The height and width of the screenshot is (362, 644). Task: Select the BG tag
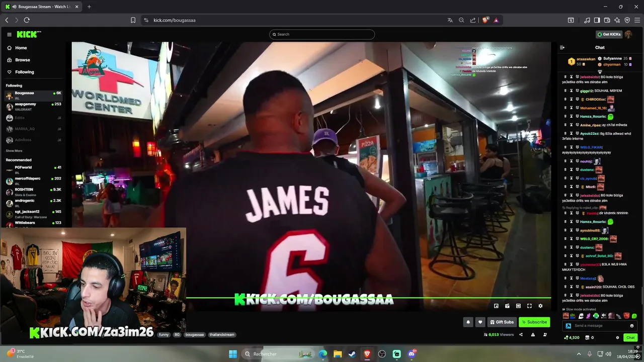tap(177, 334)
